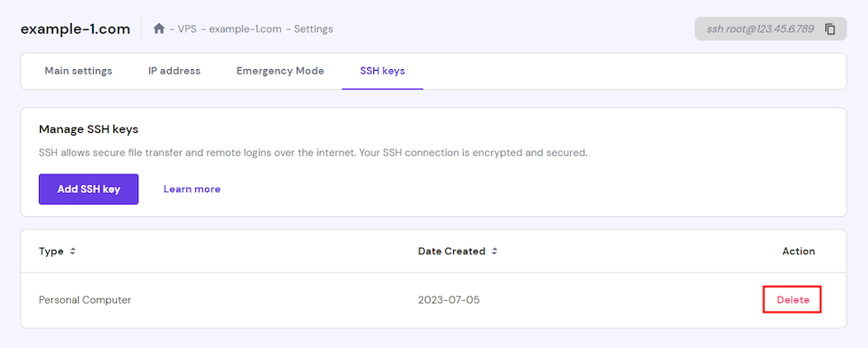Click the Add SSH key button
The image size is (868, 348).
[89, 189]
